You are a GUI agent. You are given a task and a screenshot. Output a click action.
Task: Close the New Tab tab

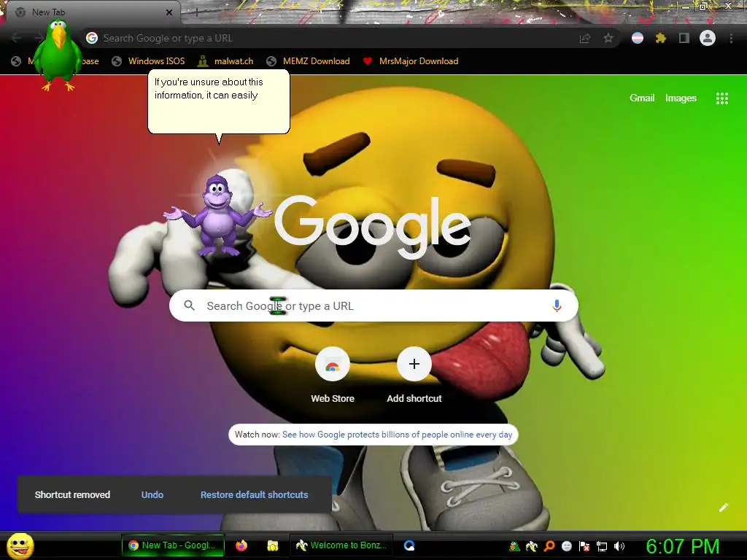click(x=169, y=12)
